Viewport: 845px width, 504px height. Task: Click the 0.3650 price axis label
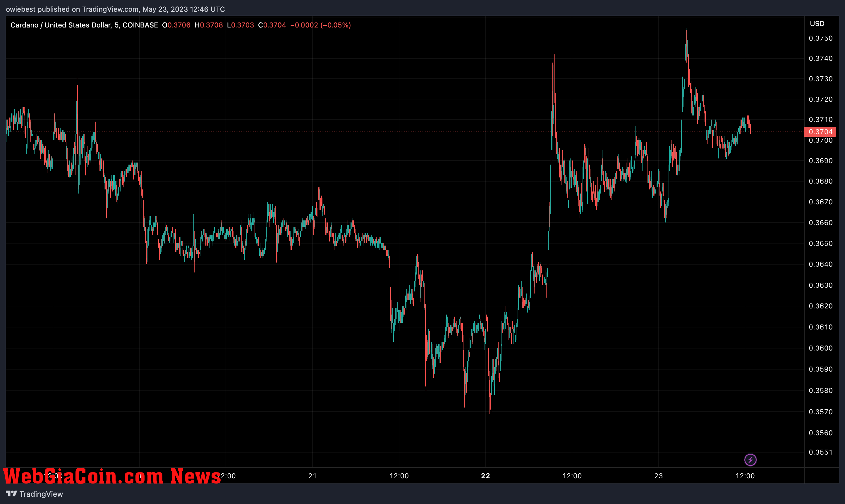[x=820, y=243]
